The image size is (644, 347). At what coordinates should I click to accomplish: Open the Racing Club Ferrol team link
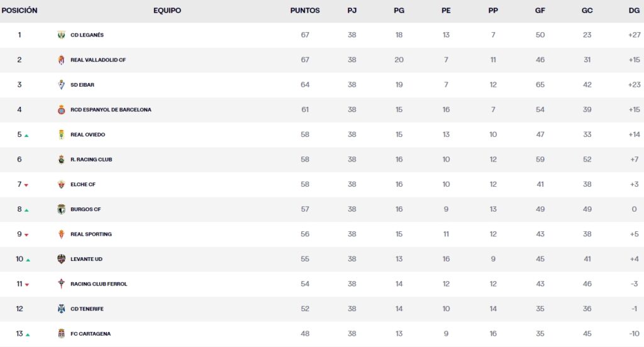(99, 284)
